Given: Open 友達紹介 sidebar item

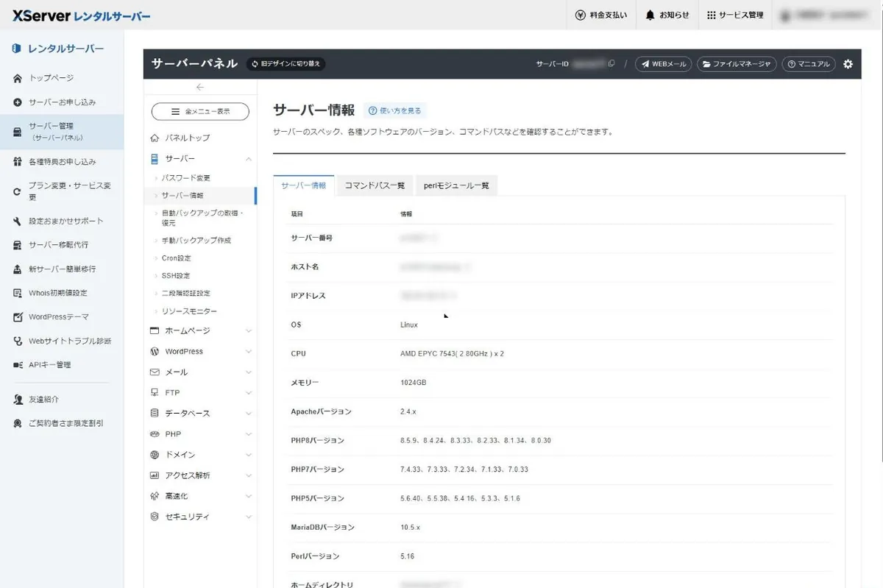Looking at the screenshot, I should point(37,400).
